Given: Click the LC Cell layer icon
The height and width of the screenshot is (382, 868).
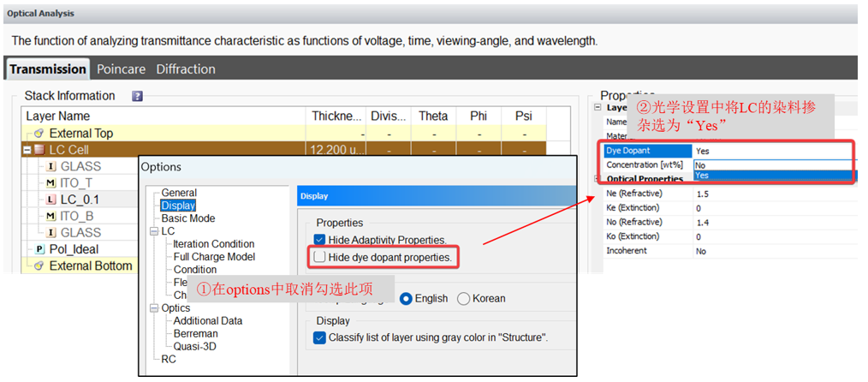Looking at the screenshot, I should coord(39,150).
